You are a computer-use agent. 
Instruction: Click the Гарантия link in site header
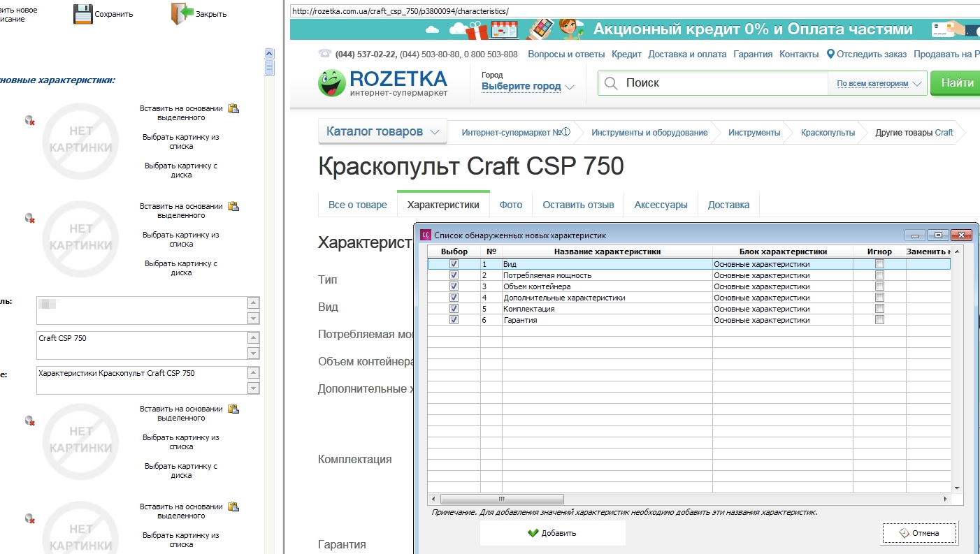point(753,54)
